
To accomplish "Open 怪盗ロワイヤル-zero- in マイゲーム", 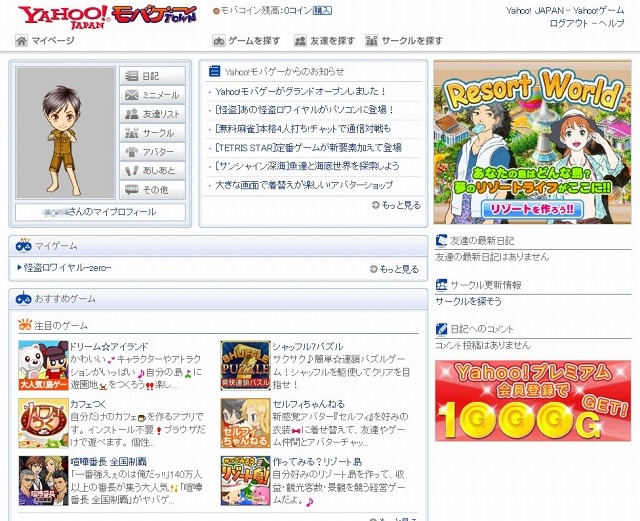I will pyautogui.click(x=67, y=268).
